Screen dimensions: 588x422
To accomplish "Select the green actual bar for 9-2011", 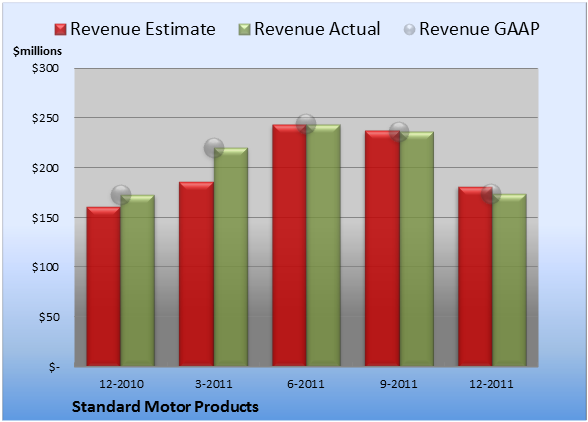I will click(417, 249).
